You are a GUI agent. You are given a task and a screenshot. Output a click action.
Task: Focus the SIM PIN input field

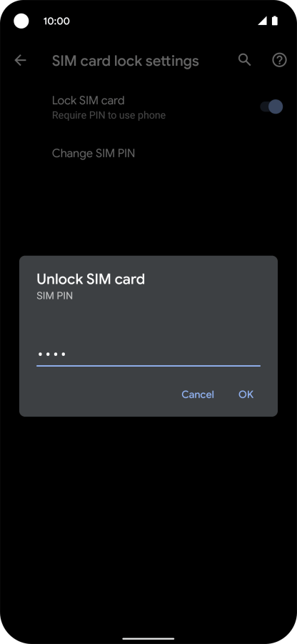point(148,354)
